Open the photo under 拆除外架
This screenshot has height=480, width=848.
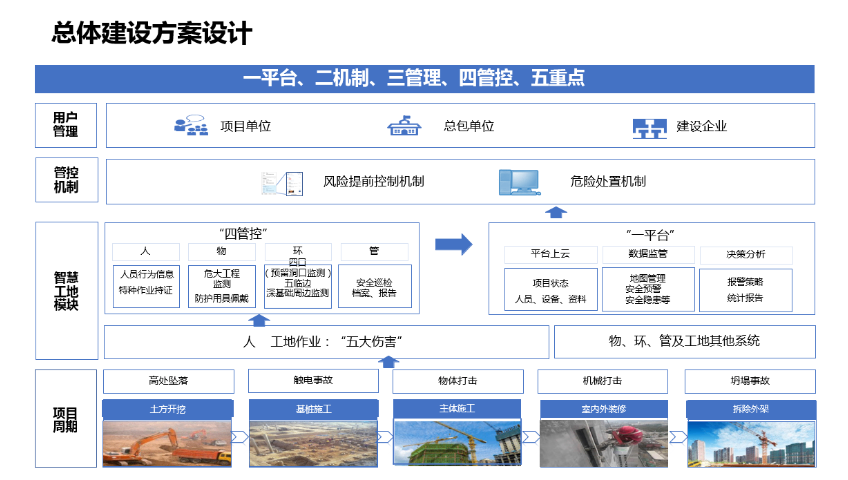749,442
